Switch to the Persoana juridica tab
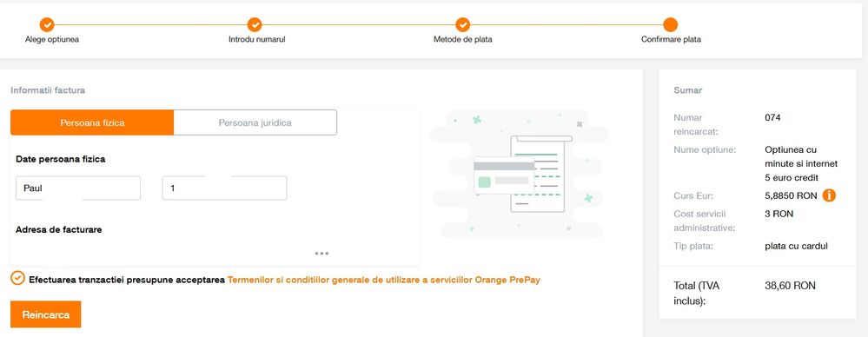The height and width of the screenshot is (337, 868). [255, 122]
